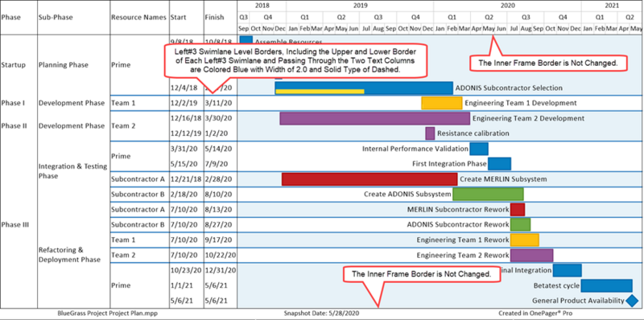Select the green ADONIS Subcontractor Rework bar
This screenshot has width=644, height=320.
(x=520, y=224)
